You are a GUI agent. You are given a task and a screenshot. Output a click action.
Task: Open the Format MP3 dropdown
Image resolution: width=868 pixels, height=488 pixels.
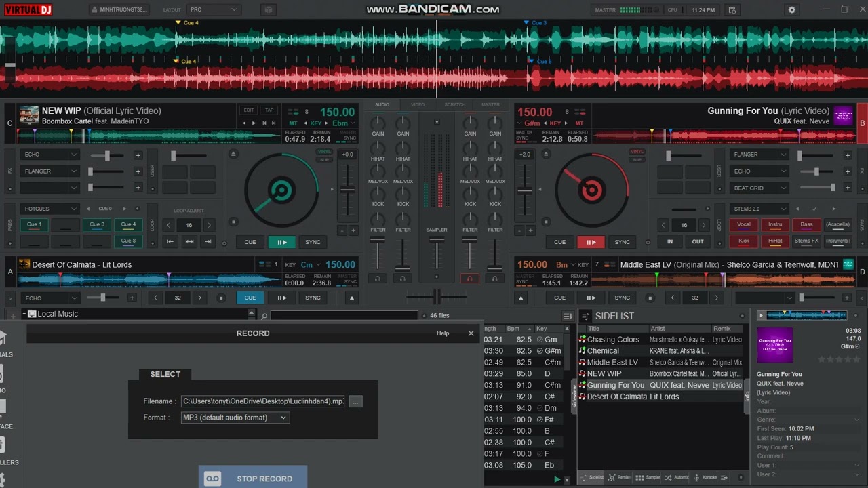(x=235, y=418)
